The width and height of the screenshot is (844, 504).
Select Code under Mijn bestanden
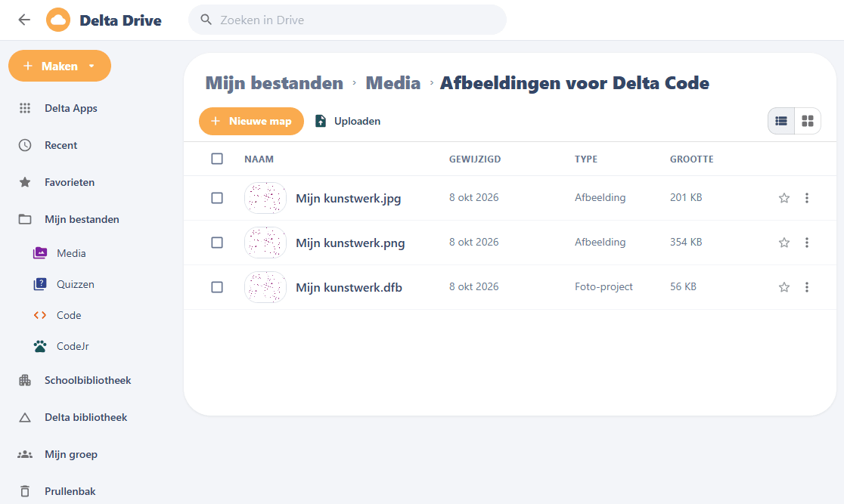69,315
